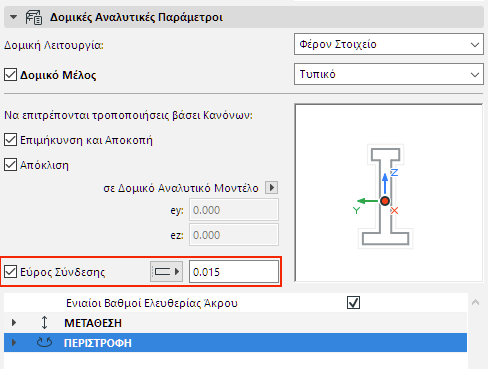The width and height of the screenshot is (488, 369).
Task: Click the I-beam profile preview shape
Action: click(385, 197)
